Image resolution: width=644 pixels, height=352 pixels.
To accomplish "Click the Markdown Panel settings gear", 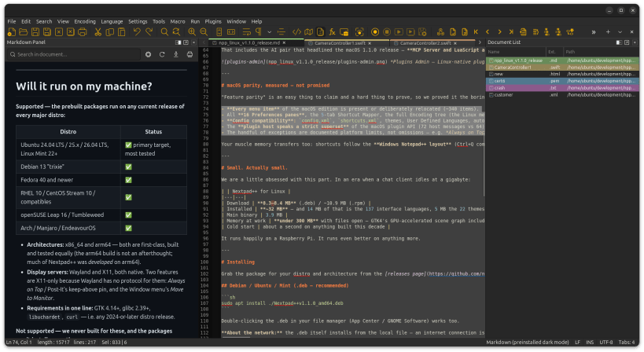I will (149, 54).
